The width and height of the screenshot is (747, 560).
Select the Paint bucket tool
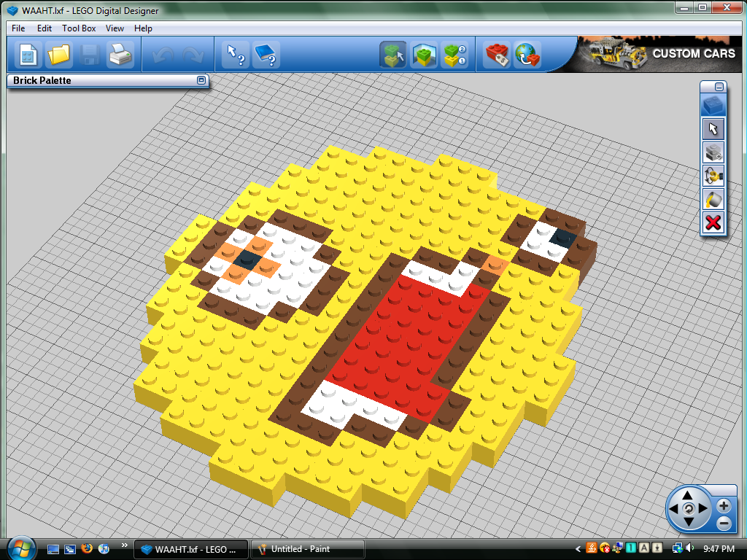click(713, 200)
